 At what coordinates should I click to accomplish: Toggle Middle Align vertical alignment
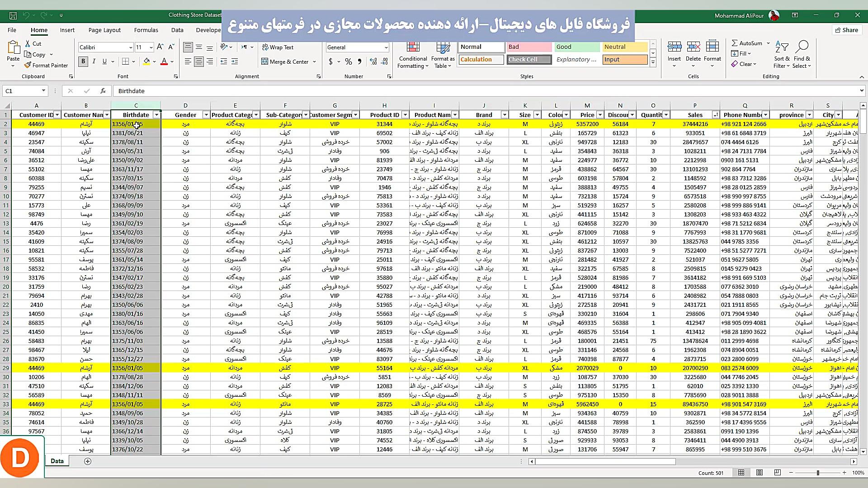tap(199, 47)
